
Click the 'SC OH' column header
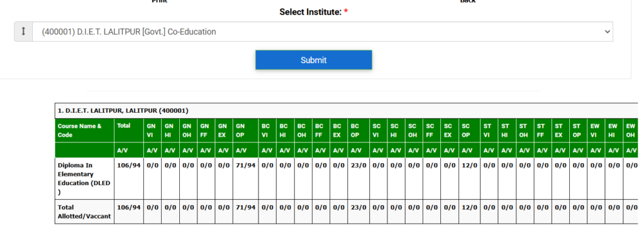click(414, 130)
